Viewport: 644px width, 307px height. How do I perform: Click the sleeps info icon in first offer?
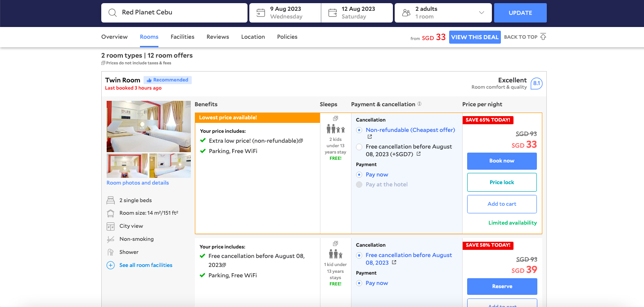[x=335, y=118]
